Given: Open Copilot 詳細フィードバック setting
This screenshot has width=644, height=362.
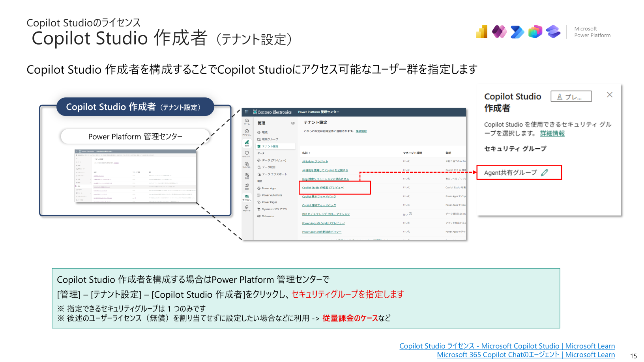Looking at the screenshot, I should [x=319, y=205].
